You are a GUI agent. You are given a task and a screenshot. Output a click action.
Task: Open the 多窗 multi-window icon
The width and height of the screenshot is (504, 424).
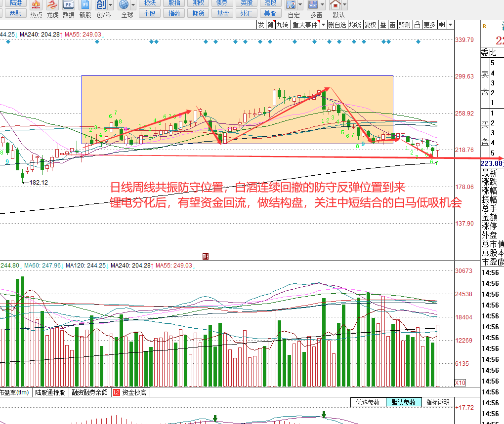click(x=313, y=5)
